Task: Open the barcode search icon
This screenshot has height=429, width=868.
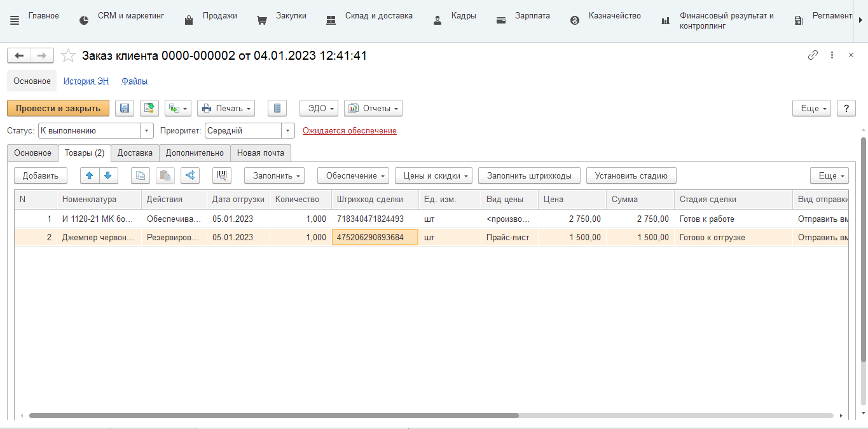Action: [222, 175]
